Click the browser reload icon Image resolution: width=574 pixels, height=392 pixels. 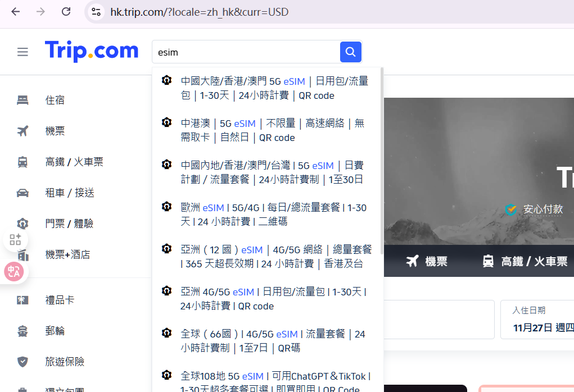(x=66, y=12)
